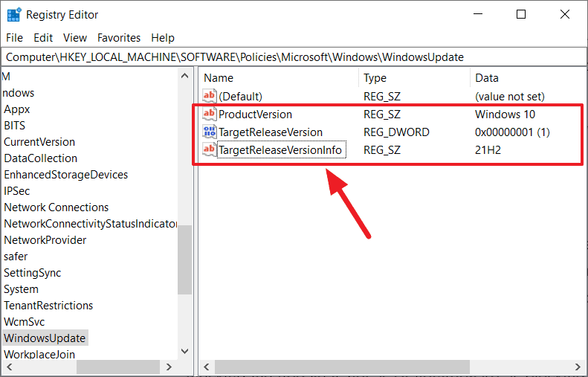Maximize the Registry Editor window
588x377 pixels.
(x=521, y=14)
